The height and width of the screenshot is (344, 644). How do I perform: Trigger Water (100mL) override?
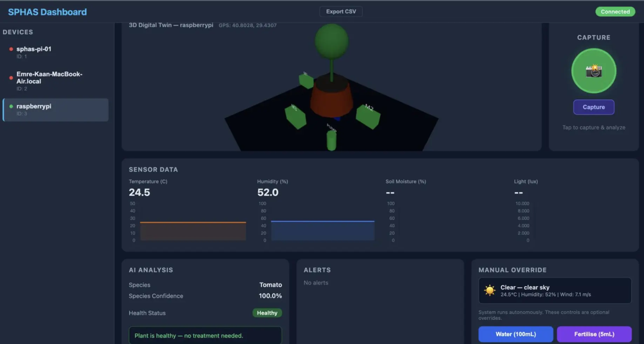pos(516,334)
